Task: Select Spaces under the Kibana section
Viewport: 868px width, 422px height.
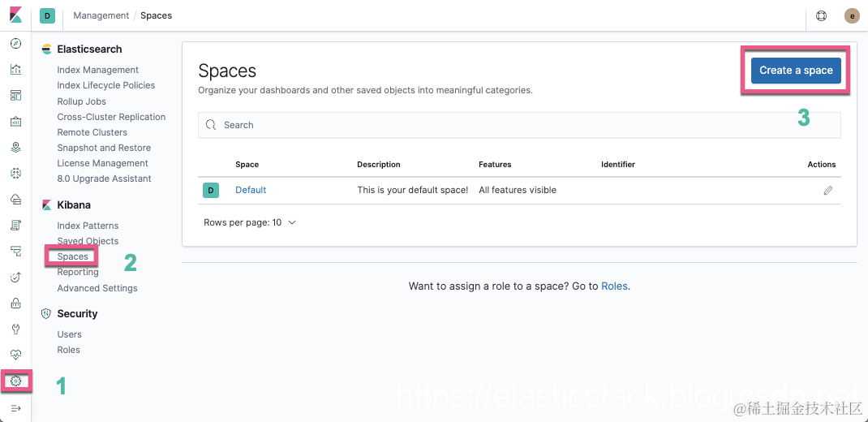Action: (x=73, y=256)
